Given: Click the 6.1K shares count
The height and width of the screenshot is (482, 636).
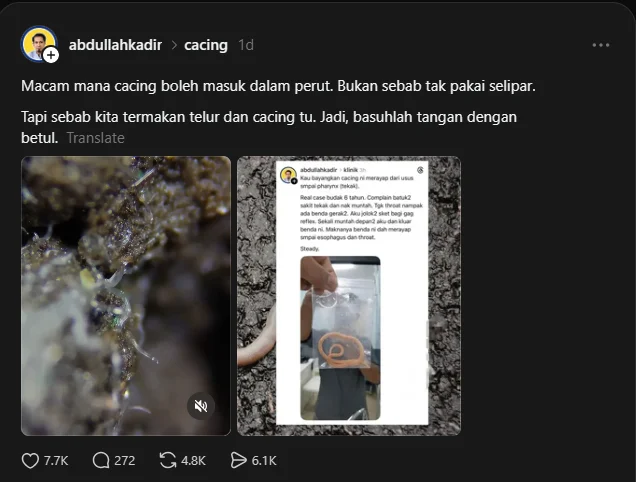Looking at the screenshot, I should (x=264, y=461).
